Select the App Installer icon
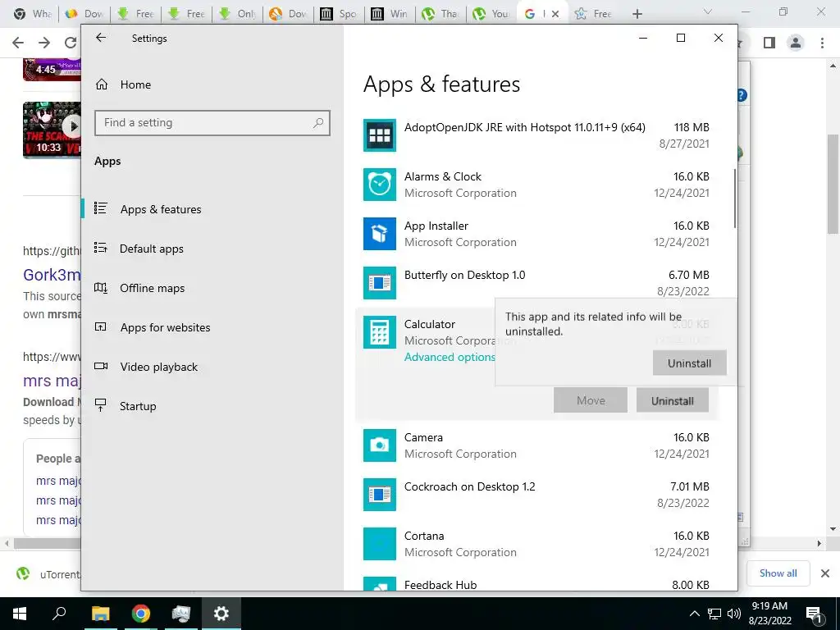Viewport: 840px width, 630px height. click(379, 234)
